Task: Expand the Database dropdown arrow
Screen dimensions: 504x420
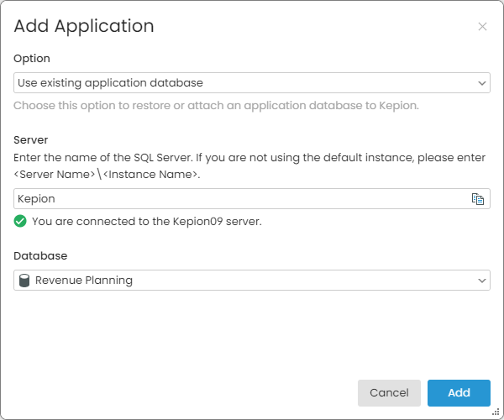Action: click(481, 281)
